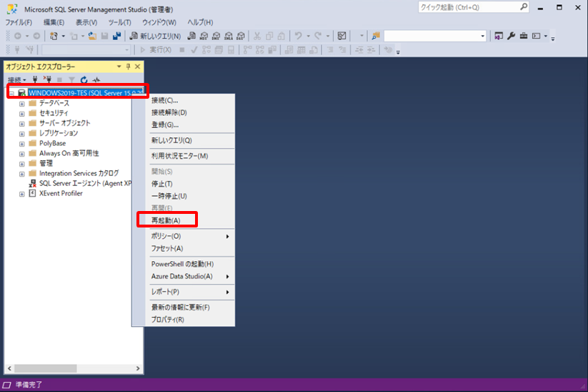Choose 登録(G)... in the context menu
This screenshot has height=392, width=588.
[190, 124]
